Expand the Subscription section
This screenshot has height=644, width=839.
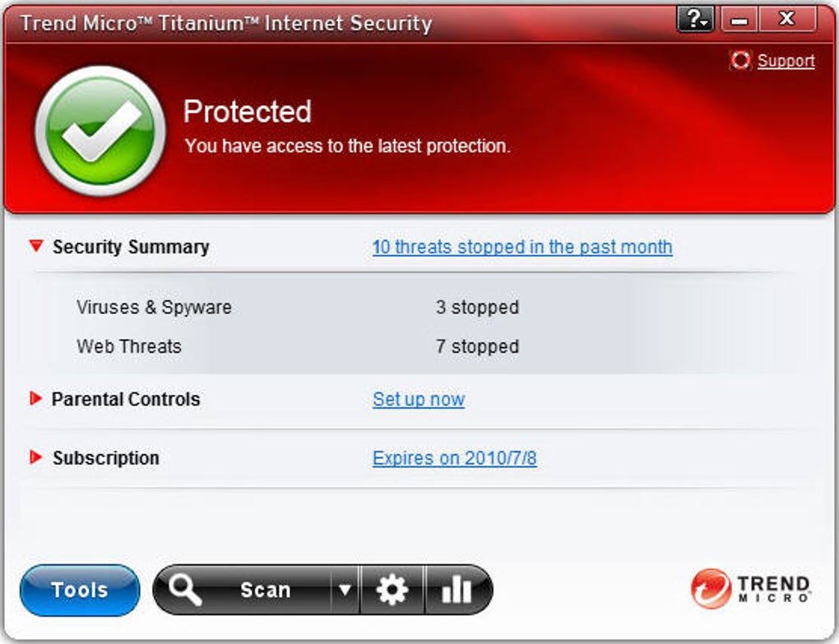(x=36, y=457)
